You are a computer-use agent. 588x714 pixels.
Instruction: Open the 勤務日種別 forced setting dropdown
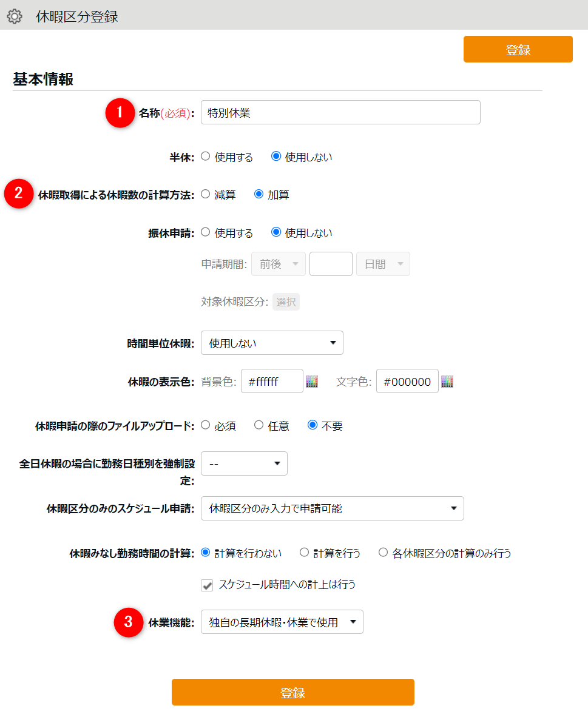point(244,463)
